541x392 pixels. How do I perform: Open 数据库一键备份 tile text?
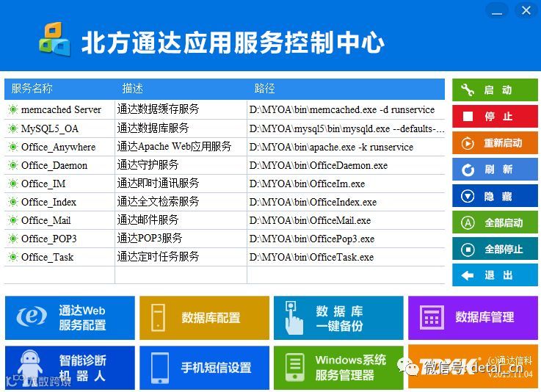[x=339, y=319]
